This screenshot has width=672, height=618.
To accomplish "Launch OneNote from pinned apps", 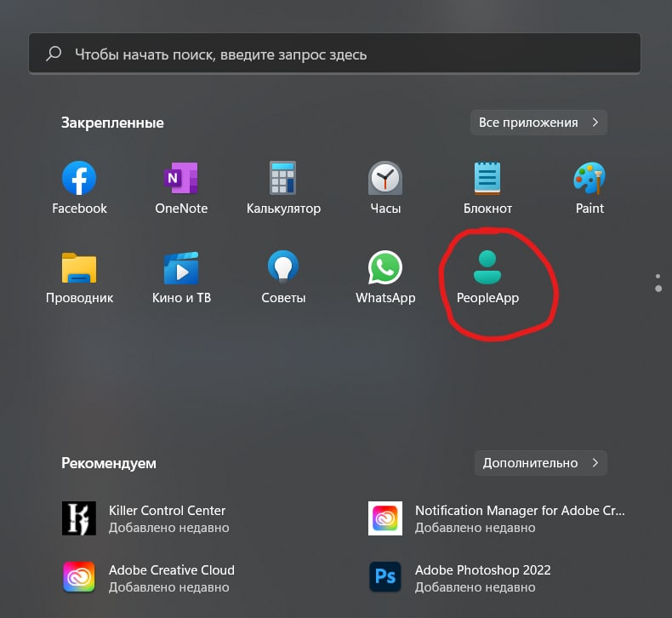I will (181, 179).
